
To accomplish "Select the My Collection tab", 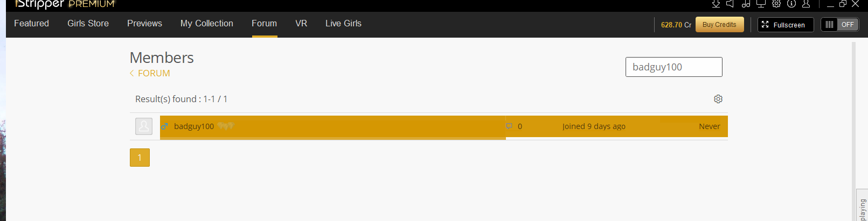I will 206,24.
